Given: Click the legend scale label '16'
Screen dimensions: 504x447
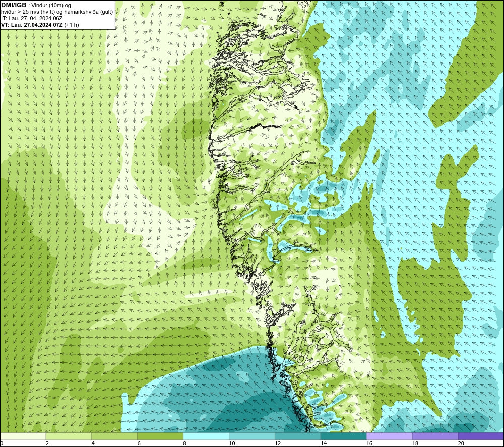Looking at the screenshot, I should pos(369,443).
